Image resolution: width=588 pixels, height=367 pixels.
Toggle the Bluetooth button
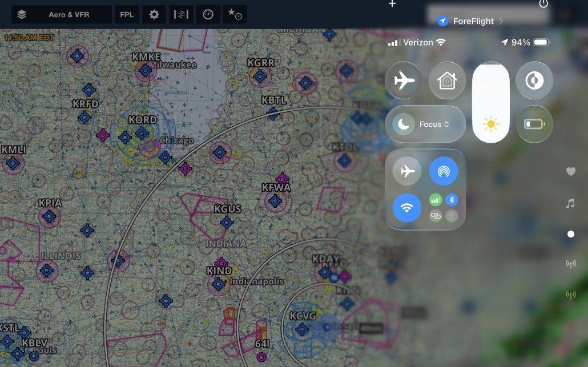[x=452, y=200]
